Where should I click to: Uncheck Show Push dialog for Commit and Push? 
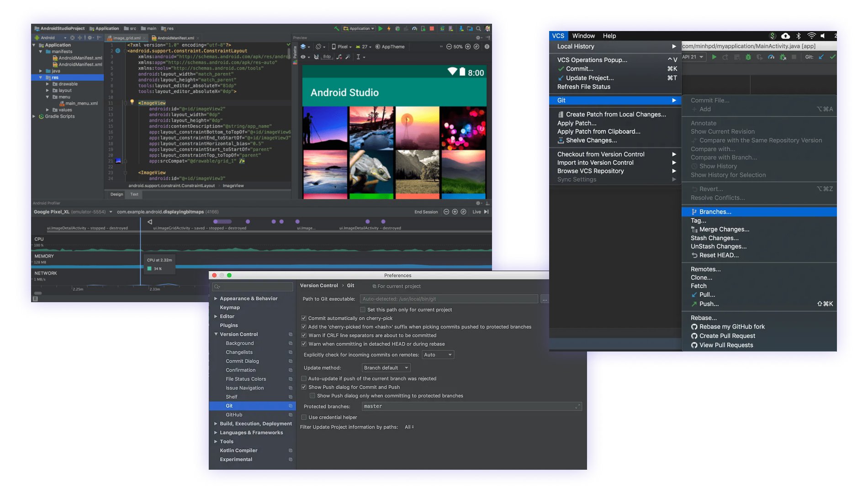(x=304, y=387)
